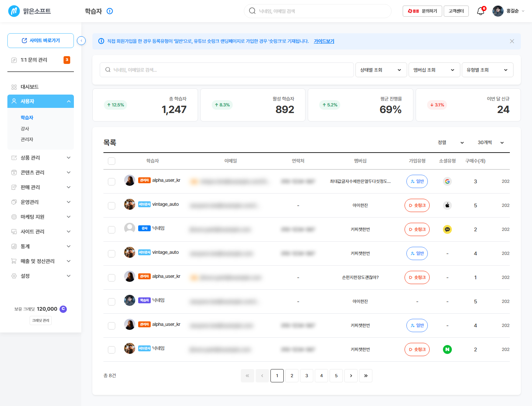This screenshot has width=532, height=406.
Task: Go to the last page double-arrow
Action: [366, 376]
